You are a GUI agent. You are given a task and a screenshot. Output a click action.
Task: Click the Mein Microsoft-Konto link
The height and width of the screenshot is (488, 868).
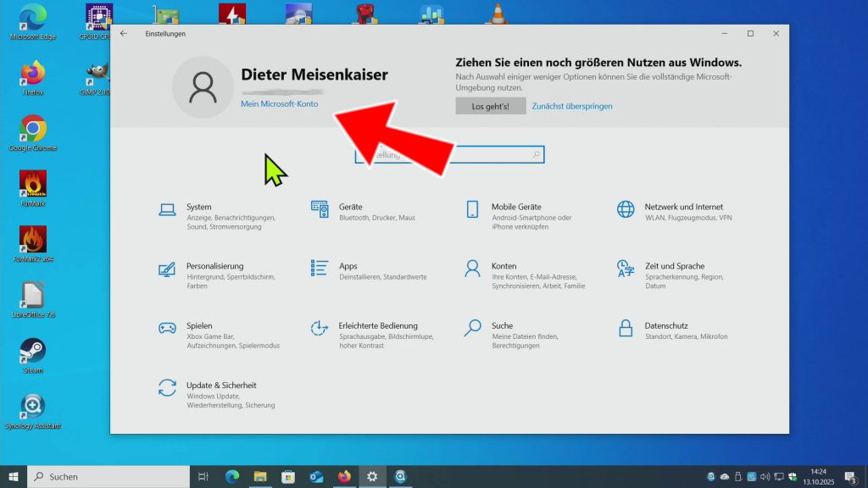(279, 103)
